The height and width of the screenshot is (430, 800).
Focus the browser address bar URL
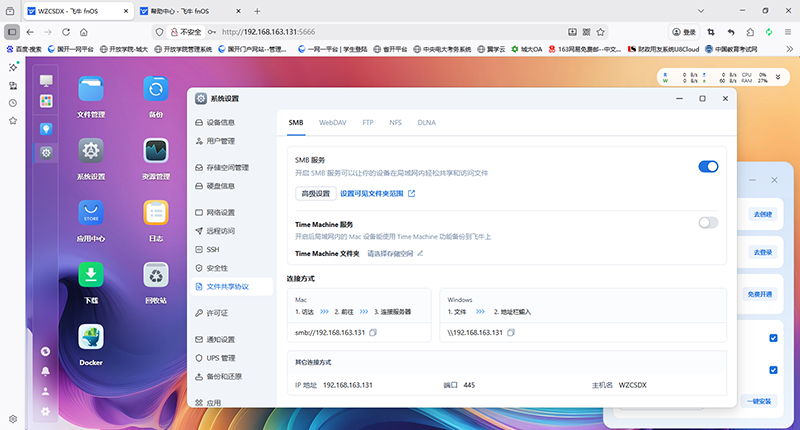point(268,32)
